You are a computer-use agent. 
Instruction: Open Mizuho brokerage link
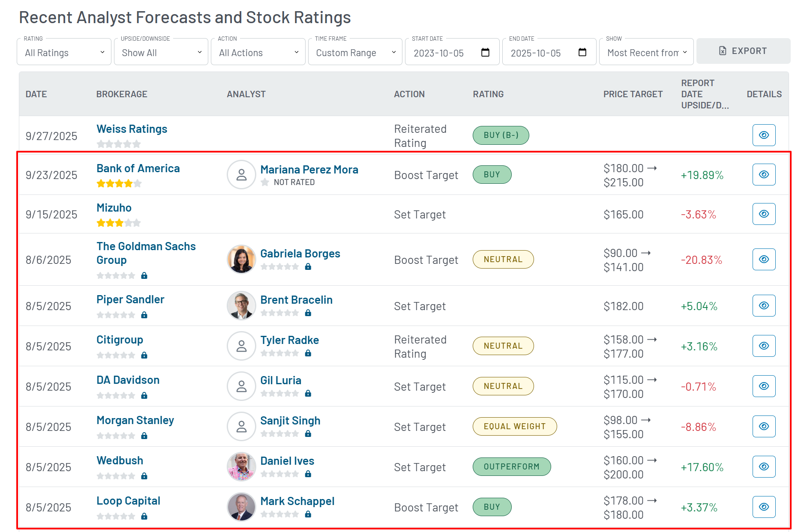(x=114, y=208)
